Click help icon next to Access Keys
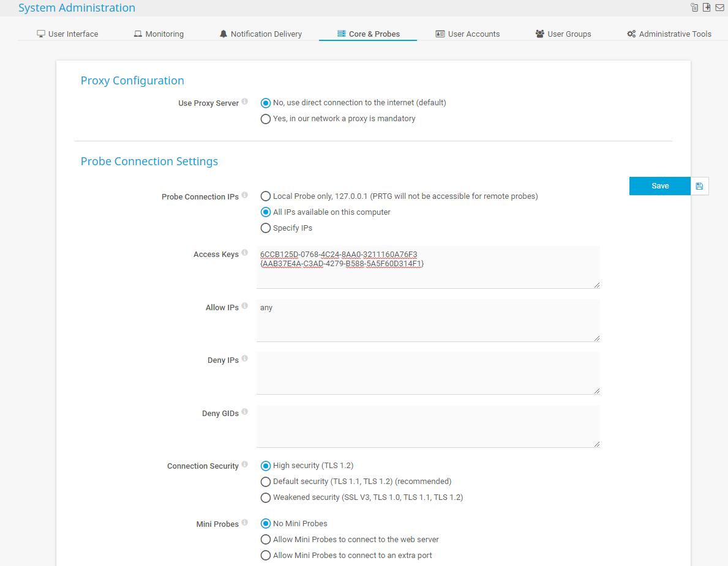This screenshot has height=566, width=728. (245, 253)
